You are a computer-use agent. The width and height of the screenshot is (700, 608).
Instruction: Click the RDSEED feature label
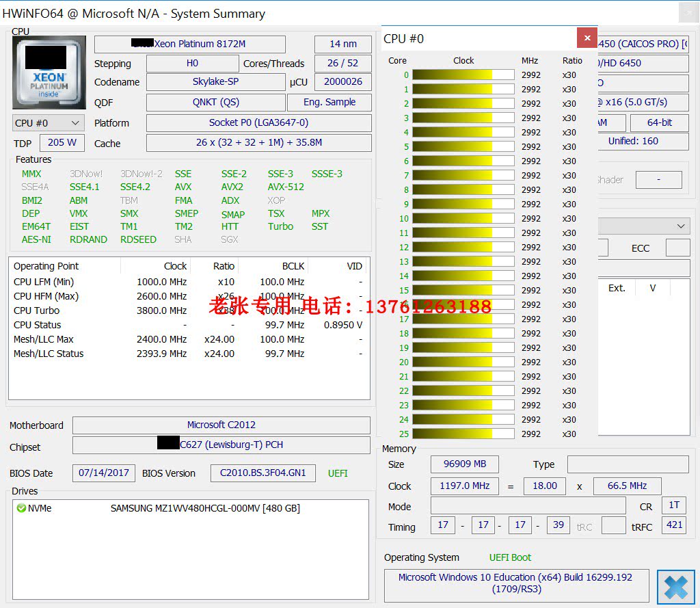tap(138, 239)
